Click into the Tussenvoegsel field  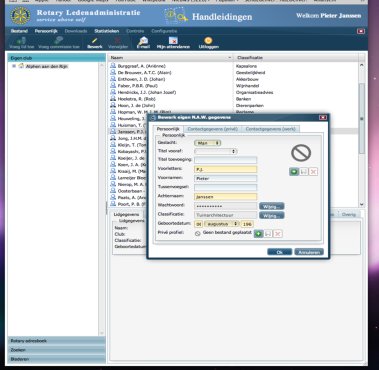(226, 188)
